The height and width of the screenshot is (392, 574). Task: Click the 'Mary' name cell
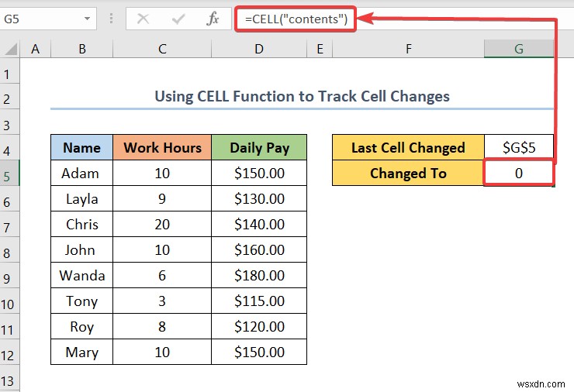(x=82, y=352)
